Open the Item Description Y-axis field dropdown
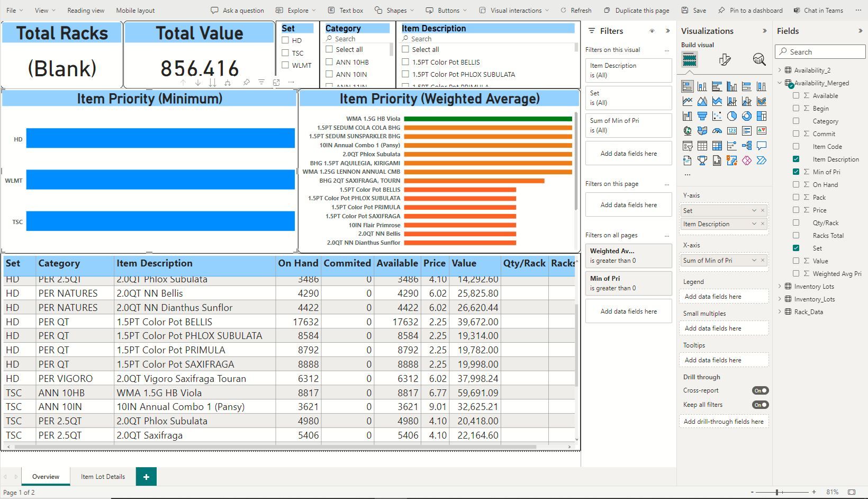The height and width of the screenshot is (499, 868). tap(754, 224)
